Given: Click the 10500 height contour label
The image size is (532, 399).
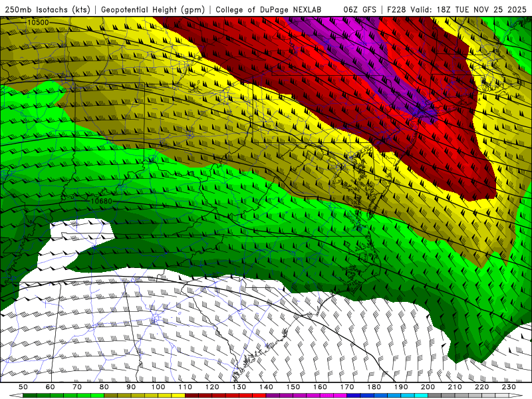Looking at the screenshot, I should pos(38,23).
